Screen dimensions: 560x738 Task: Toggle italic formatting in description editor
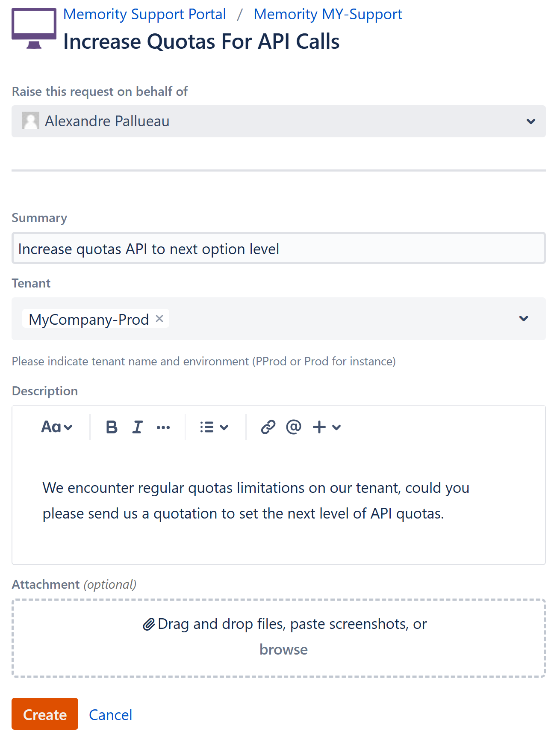tap(137, 427)
